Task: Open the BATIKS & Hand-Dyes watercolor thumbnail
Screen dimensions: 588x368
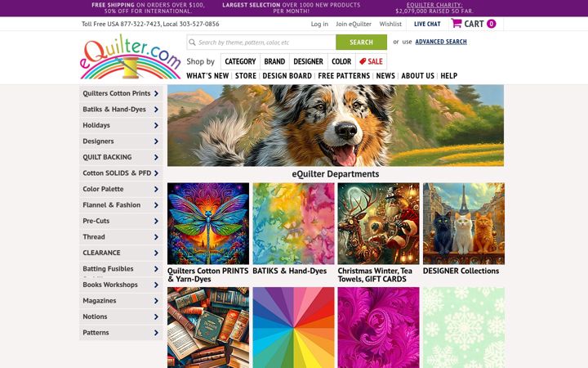Action: click(293, 223)
